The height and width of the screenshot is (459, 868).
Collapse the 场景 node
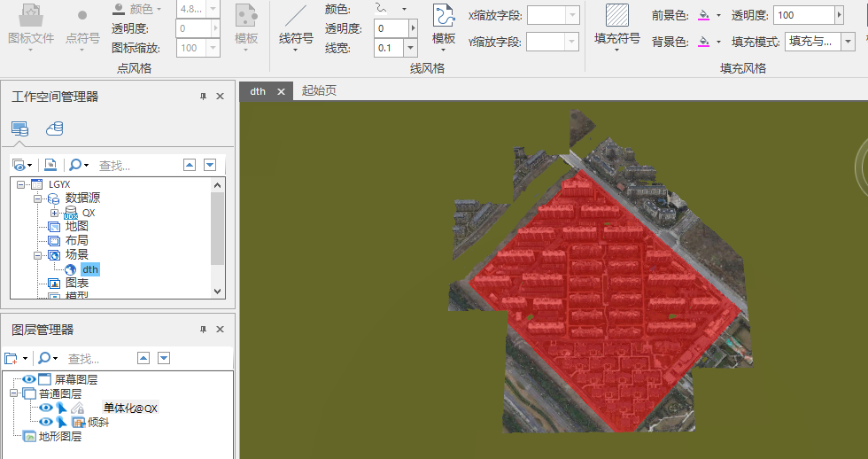[x=37, y=255]
